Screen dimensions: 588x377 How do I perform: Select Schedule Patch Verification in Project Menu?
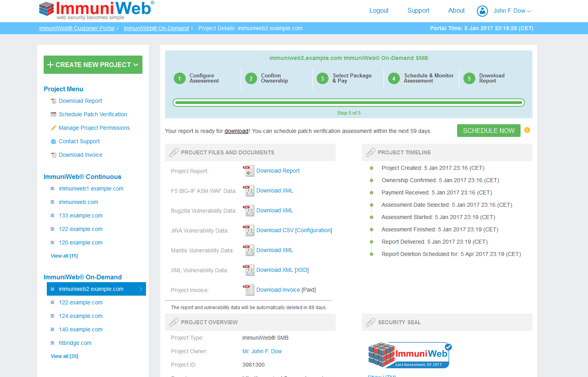coord(93,114)
